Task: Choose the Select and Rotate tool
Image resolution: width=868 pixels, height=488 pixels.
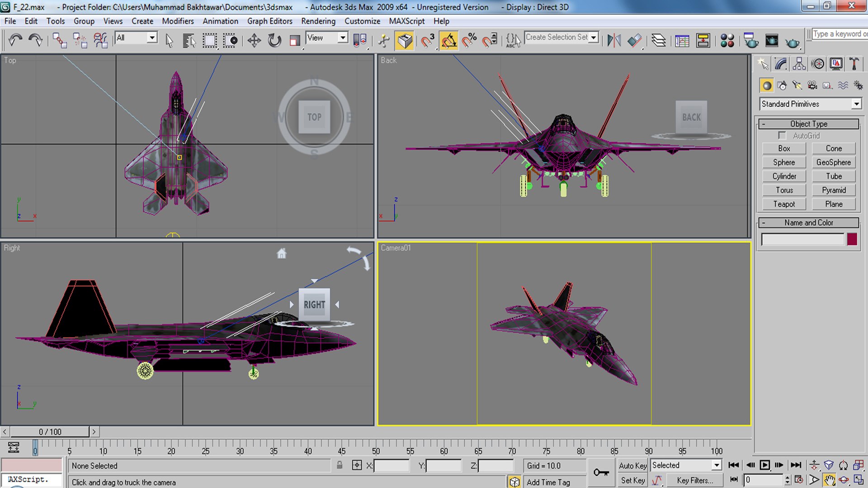Action: pos(274,40)
